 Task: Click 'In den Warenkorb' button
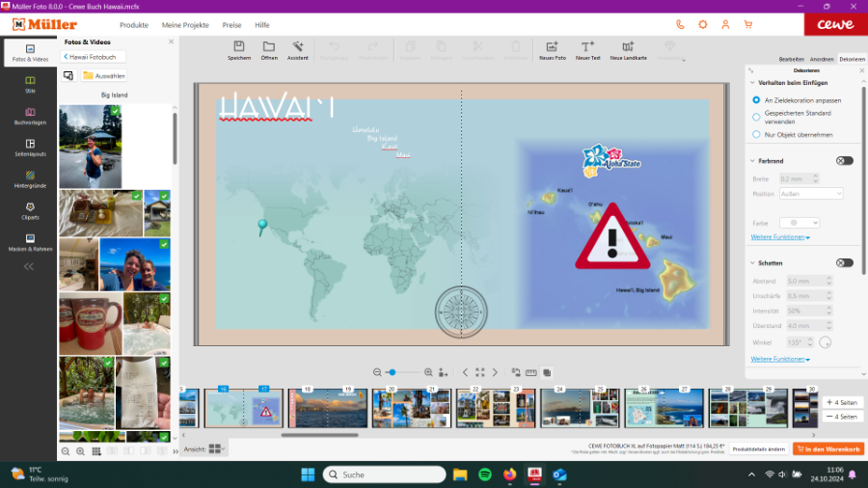827,448
